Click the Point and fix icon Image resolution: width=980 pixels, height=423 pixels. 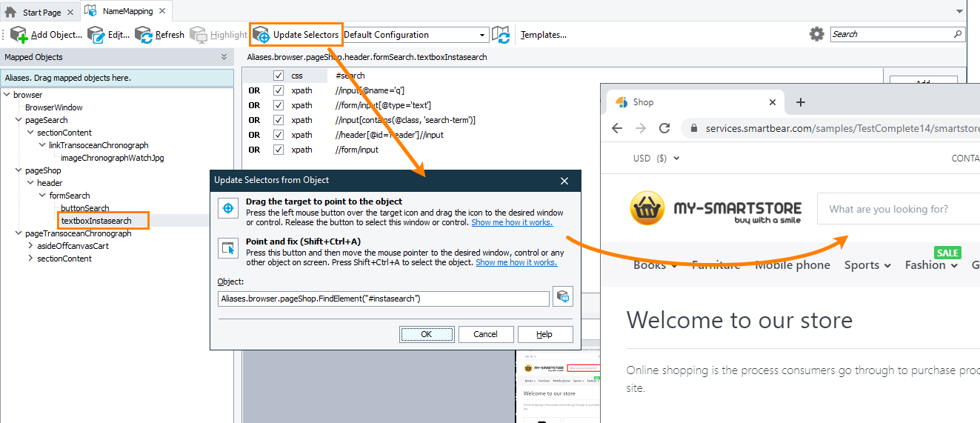tap(228, 249)
